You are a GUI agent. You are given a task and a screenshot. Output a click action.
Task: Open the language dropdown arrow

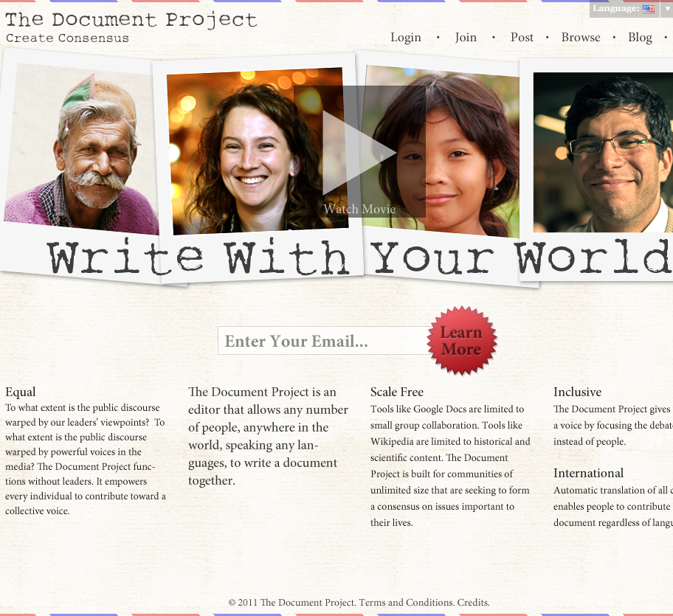pos(667,9)
